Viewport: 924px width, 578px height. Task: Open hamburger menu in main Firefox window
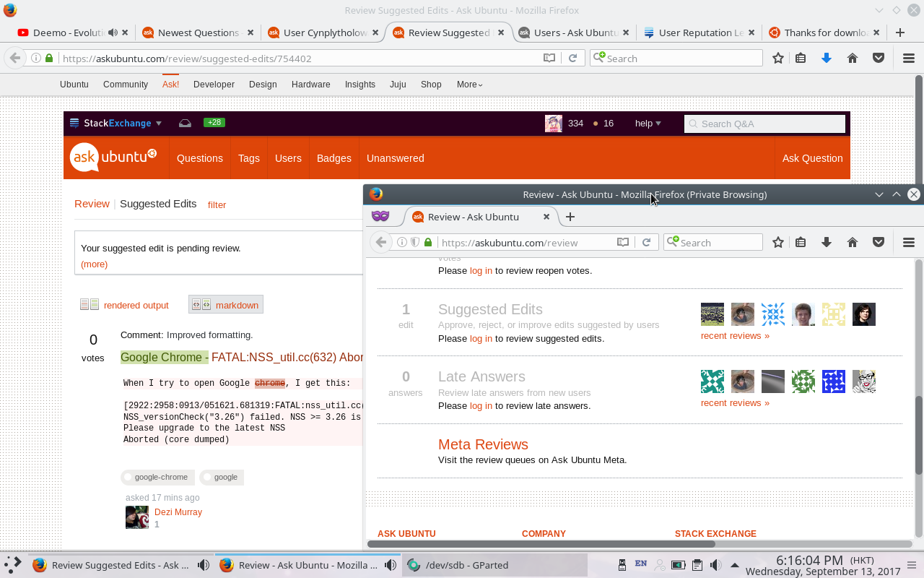point(909,59)
